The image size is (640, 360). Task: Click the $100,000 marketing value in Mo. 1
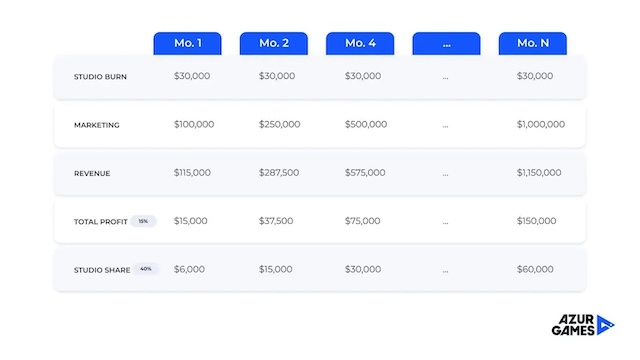(x=194, y=124)
